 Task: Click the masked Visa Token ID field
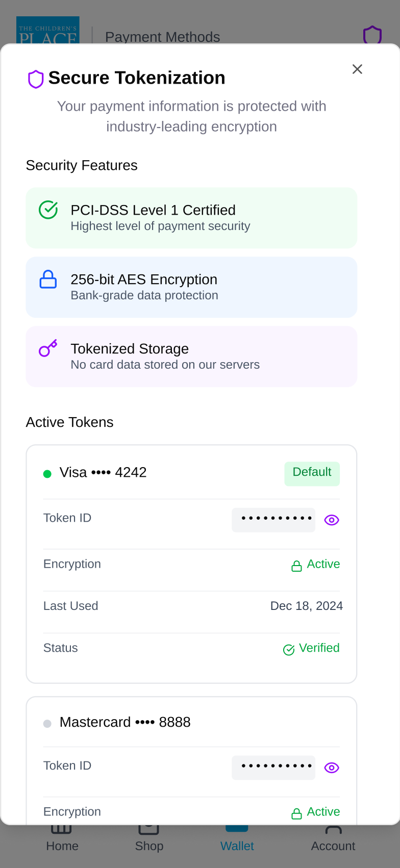(273, 520)
